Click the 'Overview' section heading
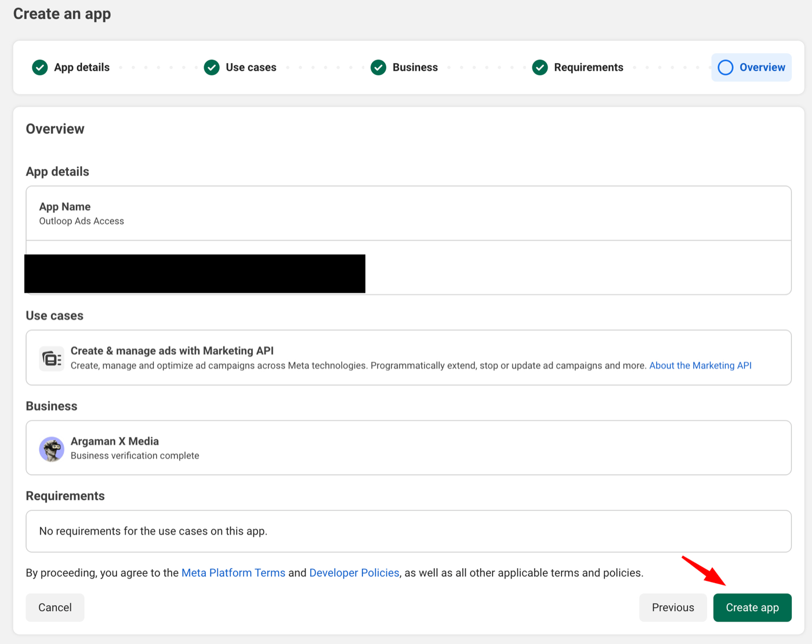The width and height of the screenshot is (812, 644). (55, 129)
